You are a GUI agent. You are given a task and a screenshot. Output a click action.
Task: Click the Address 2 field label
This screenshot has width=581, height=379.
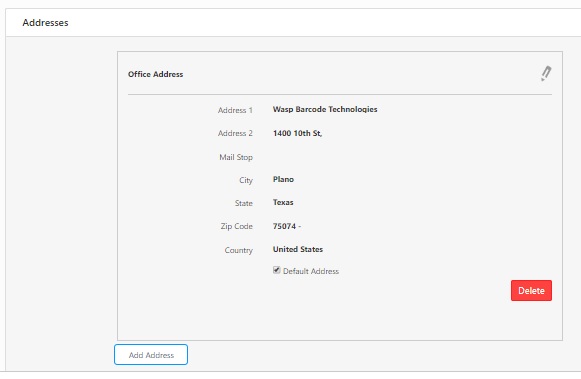tap(235, 133)
